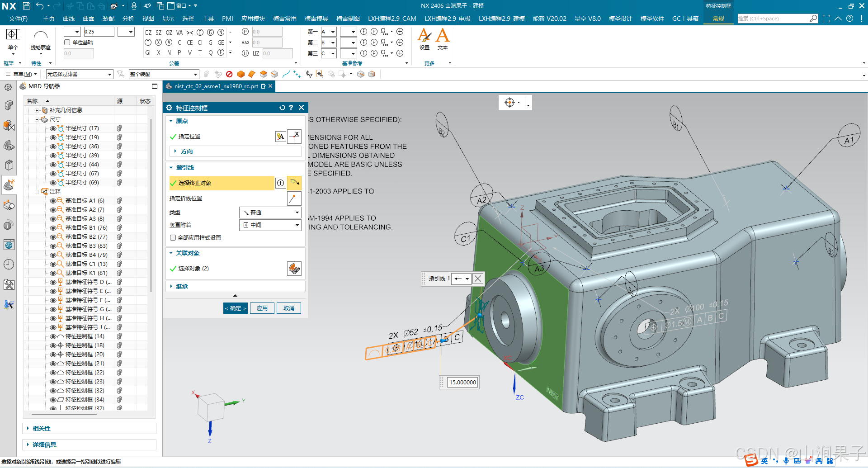This screenshot has height=468, width=868.
Task: Expand the 补充几何信息 tree node
Action: coord(37,110)
